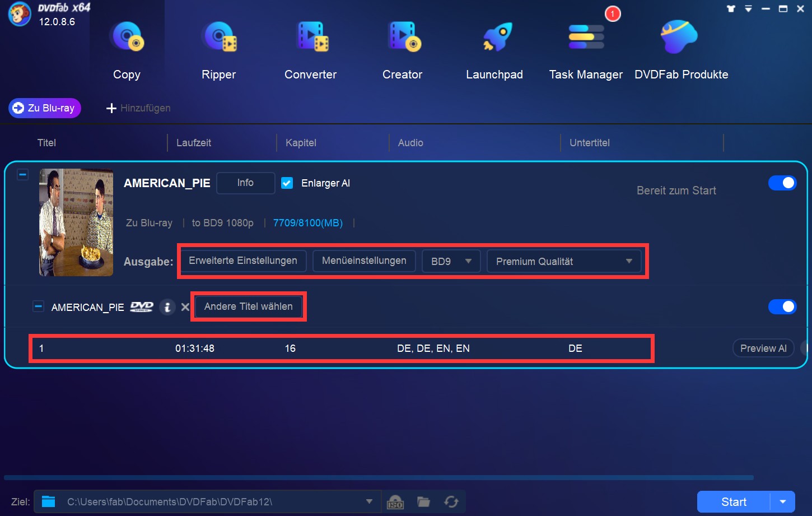Collapse the AMERICAN_PIE task with minus box
The height and width of the screenshot is (516, 812).
point(22,175)
